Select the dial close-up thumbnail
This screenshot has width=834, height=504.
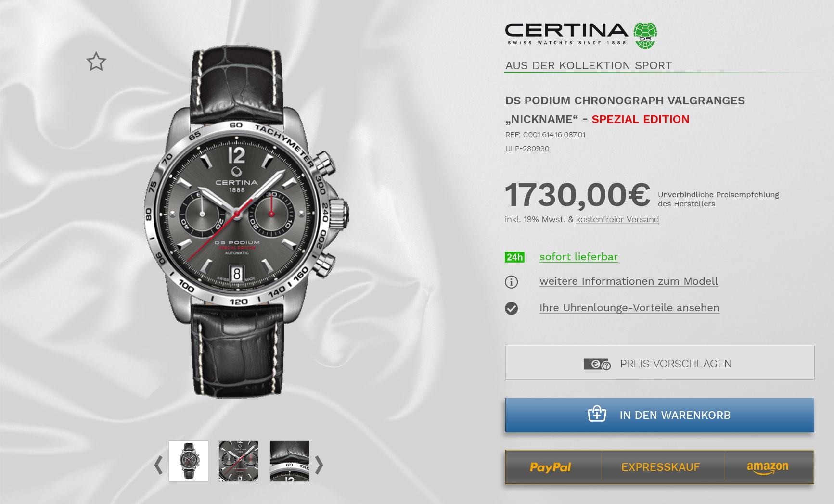[x=239, y=461]
